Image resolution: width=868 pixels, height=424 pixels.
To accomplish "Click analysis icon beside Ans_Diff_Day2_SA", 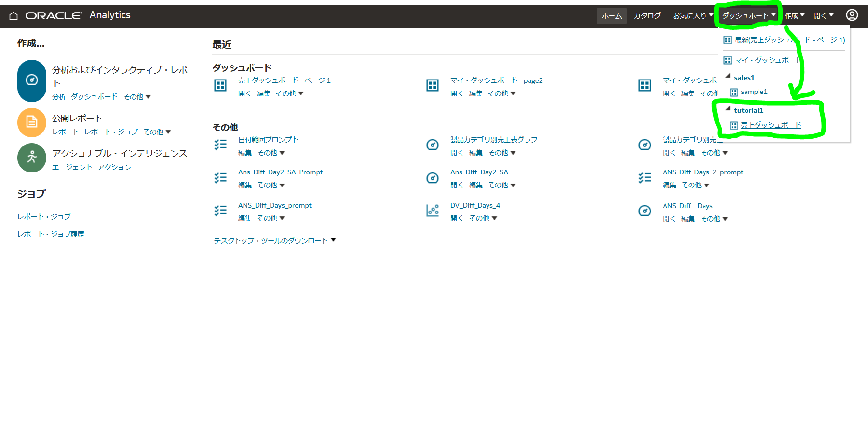I will coord(433,178).
